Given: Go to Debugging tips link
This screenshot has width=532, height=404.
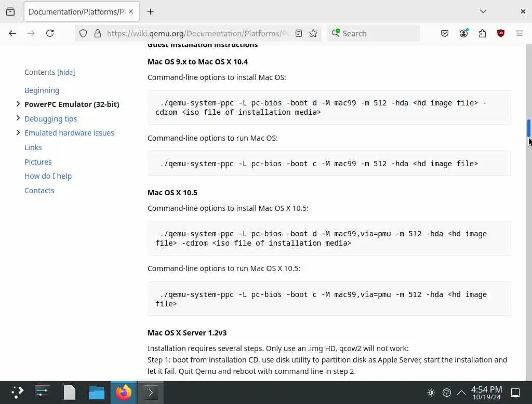Looking at the screenshot, I should (50, 119).
